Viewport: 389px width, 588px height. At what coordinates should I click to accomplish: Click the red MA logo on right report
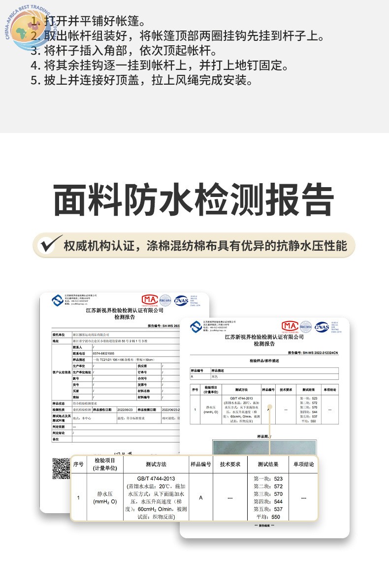tap(290, 326)
